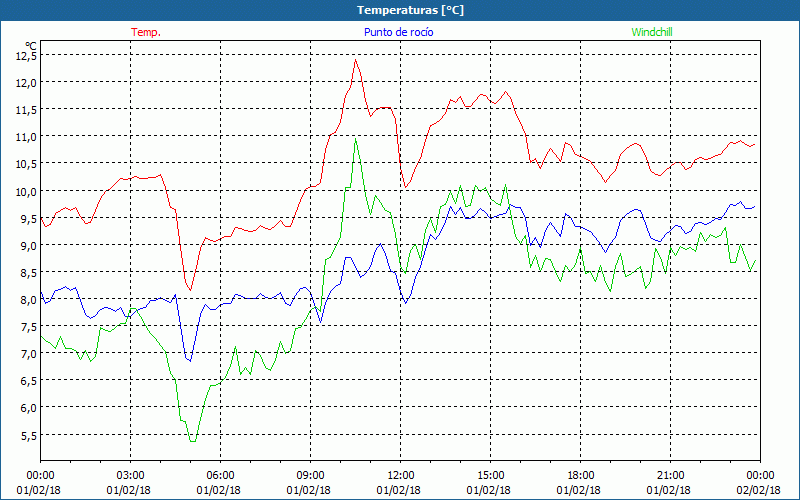Click the '8,0' y-axis label

pyautogui.click(x=29, y=300)
